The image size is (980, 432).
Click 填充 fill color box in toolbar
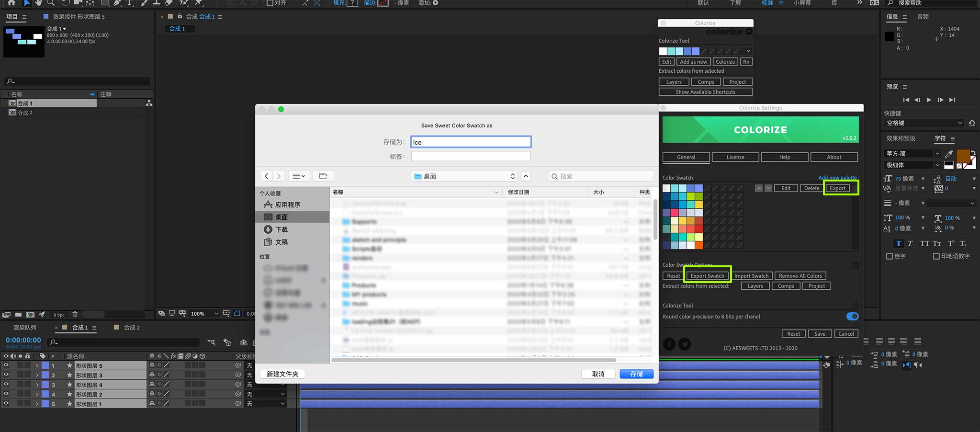[x=352, y=3]
